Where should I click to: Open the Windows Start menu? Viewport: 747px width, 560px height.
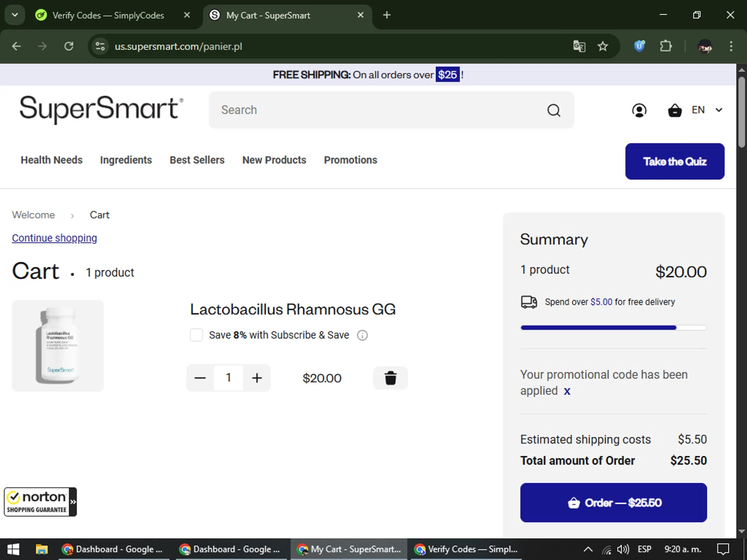[13, 549]
